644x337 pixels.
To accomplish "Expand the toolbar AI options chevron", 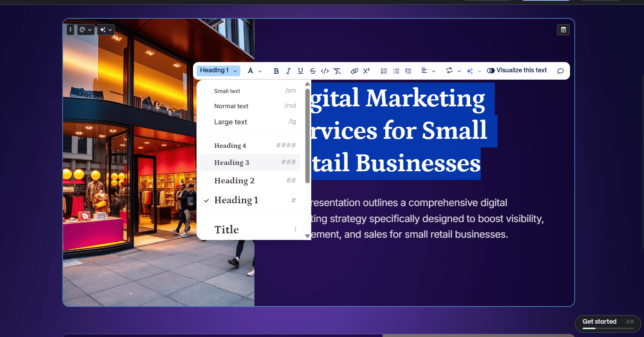I will click(480, 71).
